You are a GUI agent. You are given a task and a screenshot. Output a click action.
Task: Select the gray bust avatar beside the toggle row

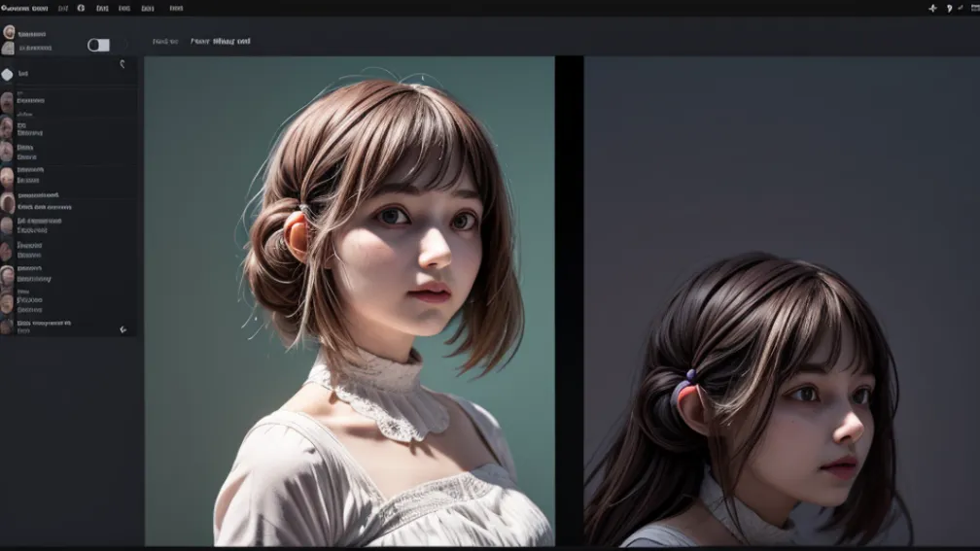point(8,49)
